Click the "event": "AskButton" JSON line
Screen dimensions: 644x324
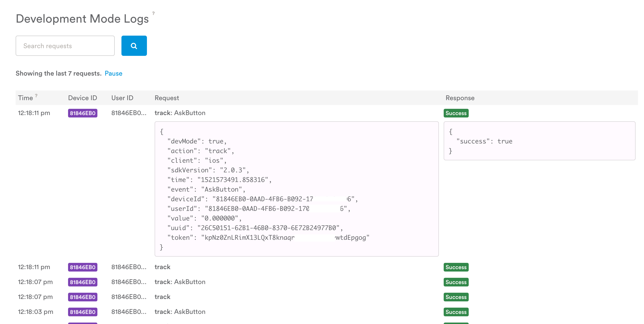(x=207, y=189)
